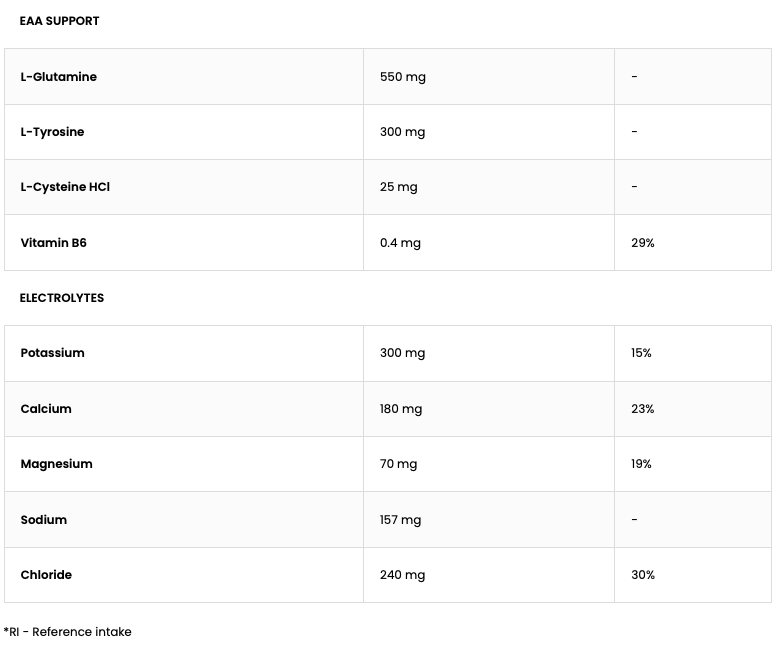778x648 pixels.
Task: Select the 550 mg glutamine amount
Action: pyautogui.click(x=402, y=77)
